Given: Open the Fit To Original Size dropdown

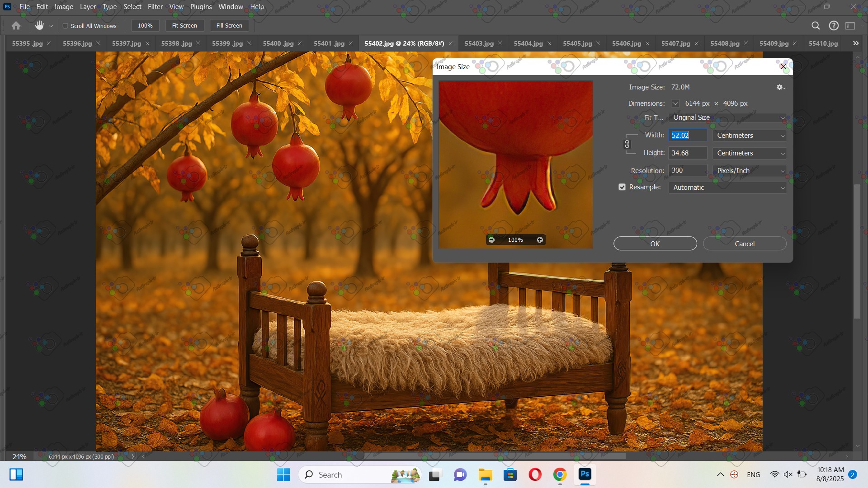Looking at the screenshot, I should (x=727, y=117).
